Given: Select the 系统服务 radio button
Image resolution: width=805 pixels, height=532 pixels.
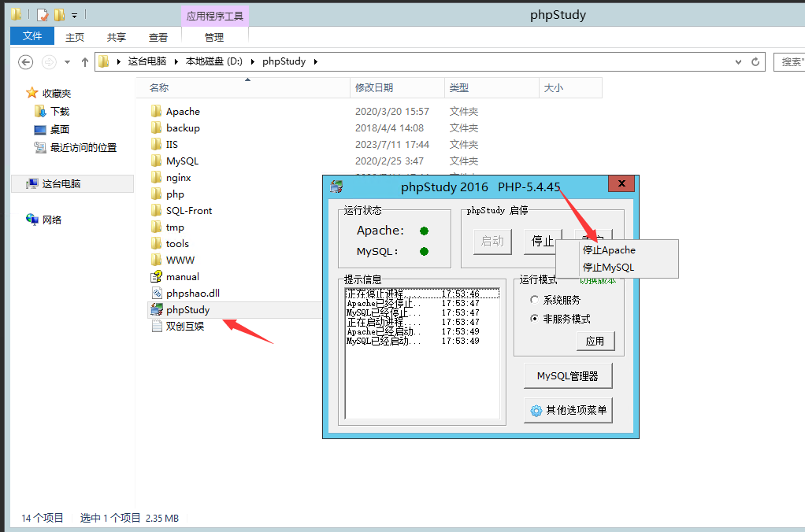Looking at the screenshot, I should click(535, 300).
